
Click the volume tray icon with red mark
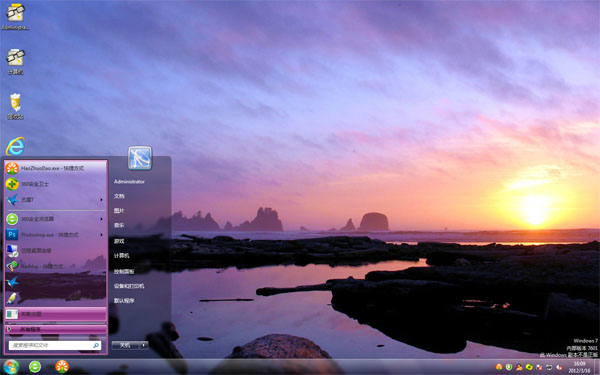(x=559, y=367)
